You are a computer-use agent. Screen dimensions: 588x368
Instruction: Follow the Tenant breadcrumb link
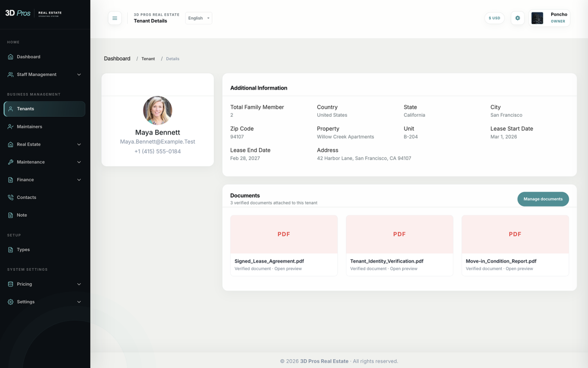148,59
